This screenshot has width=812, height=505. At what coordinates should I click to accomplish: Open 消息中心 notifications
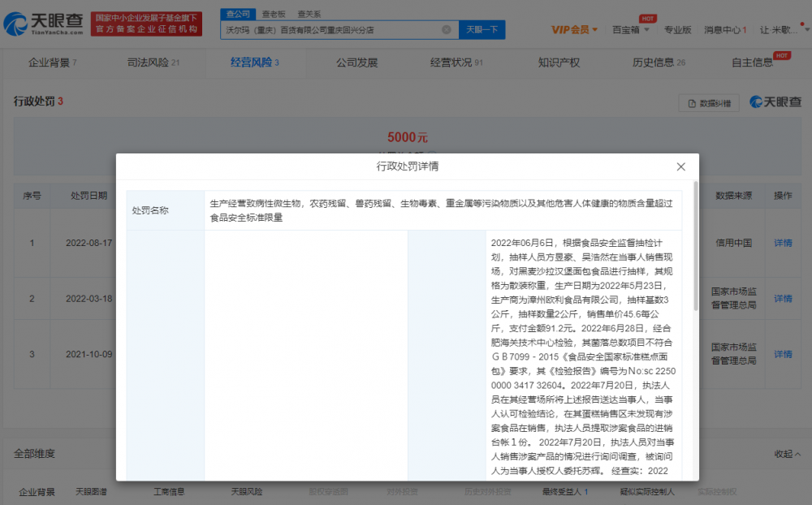tap(724, 30)
